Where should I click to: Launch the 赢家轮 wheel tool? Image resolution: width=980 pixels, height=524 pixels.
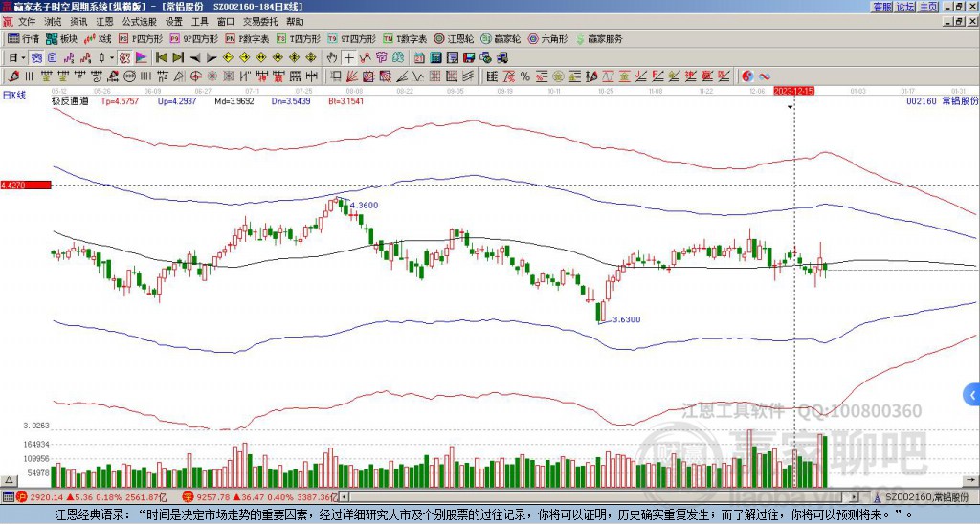(501, 38)
